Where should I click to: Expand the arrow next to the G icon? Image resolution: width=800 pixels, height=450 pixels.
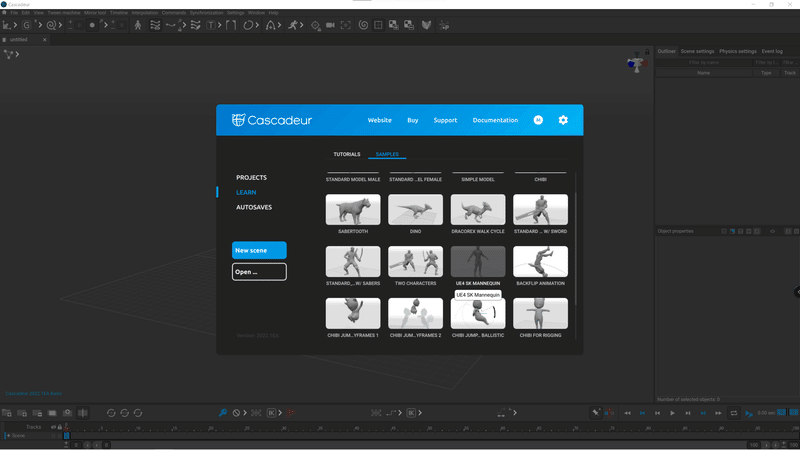tap(40, 25)
